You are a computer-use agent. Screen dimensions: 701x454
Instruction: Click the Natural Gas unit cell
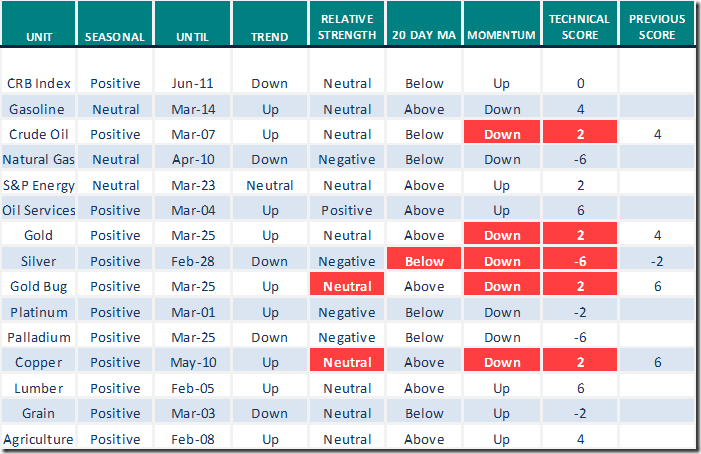38,159
